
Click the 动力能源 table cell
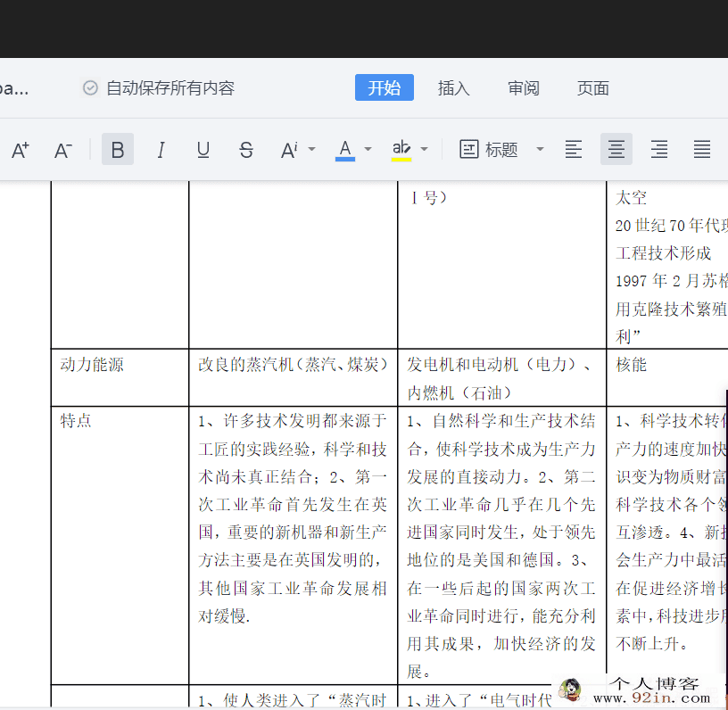(x=120, y=377)
